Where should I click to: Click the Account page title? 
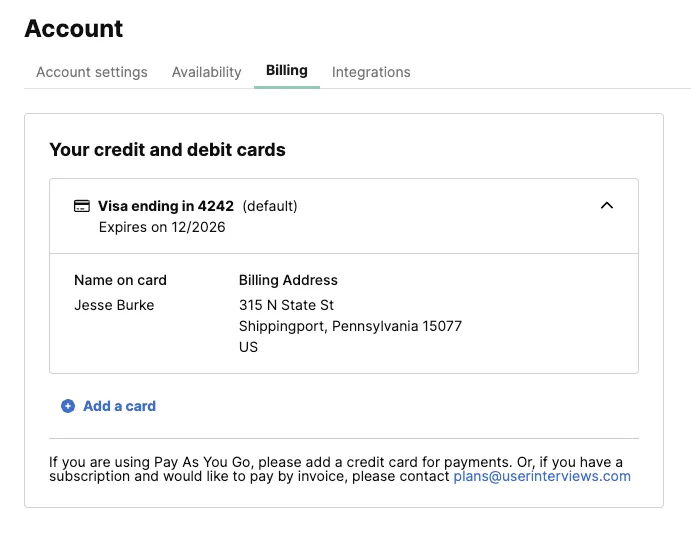coord(74,29)
